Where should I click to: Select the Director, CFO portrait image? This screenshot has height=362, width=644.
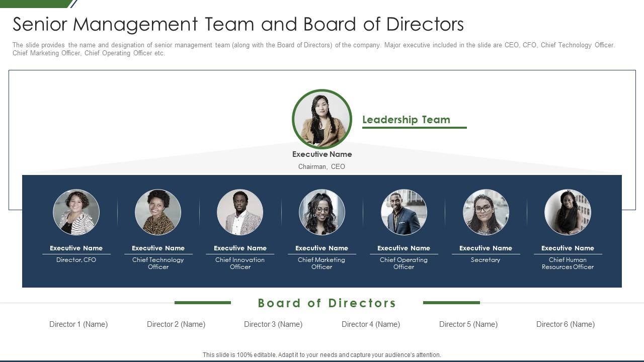tap(76, 212)
